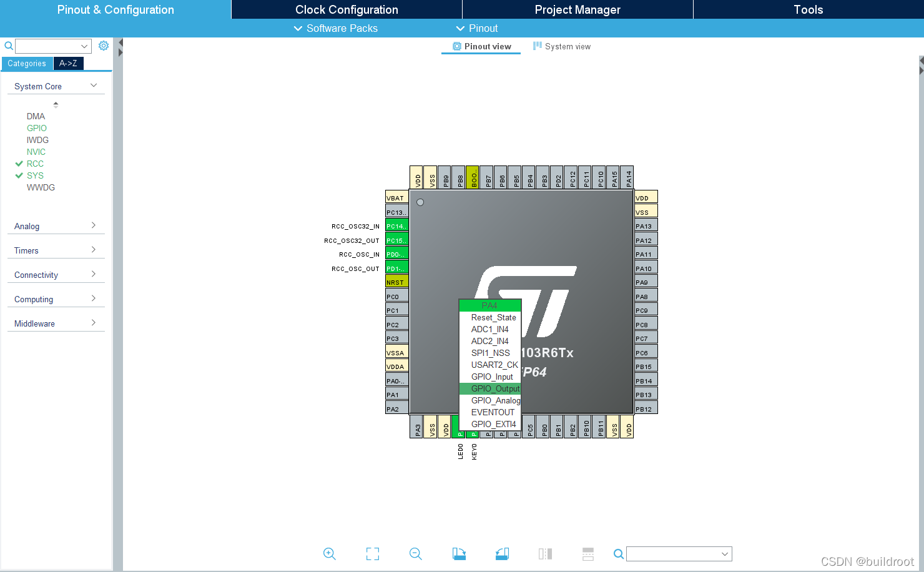
Task: Select the green PC14 pin
Action: pos(397,225)
